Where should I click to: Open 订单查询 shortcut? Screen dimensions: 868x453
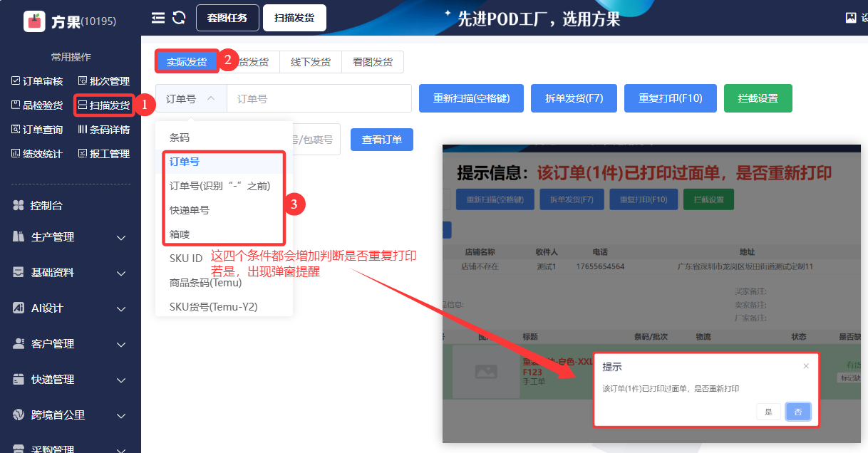[x=37, y=130]
